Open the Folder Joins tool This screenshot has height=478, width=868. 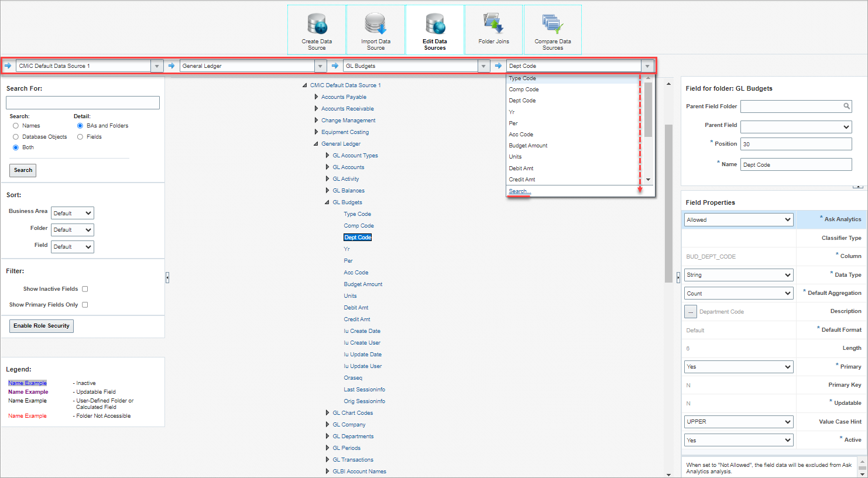[493, 30]
